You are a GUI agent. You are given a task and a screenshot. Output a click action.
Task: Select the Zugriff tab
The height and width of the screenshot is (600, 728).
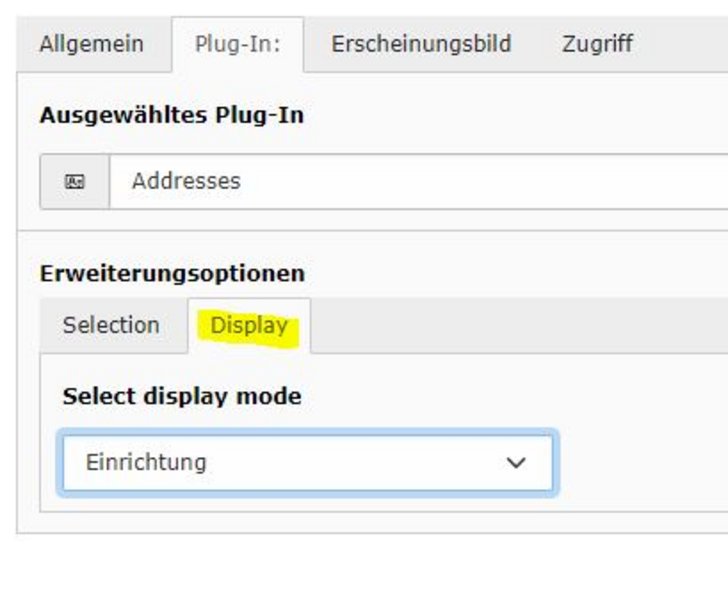point(597,45)
